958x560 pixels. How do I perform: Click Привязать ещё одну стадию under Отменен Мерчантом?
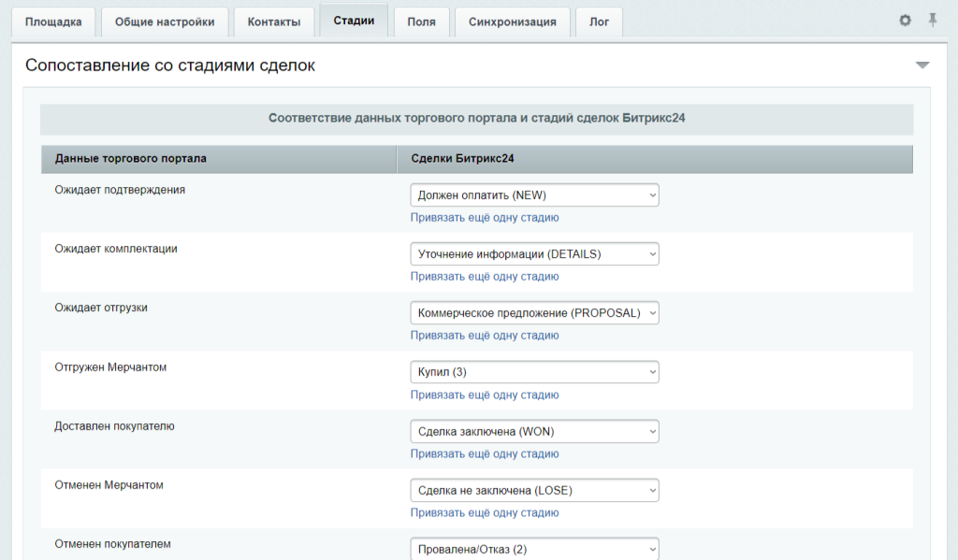485,513
